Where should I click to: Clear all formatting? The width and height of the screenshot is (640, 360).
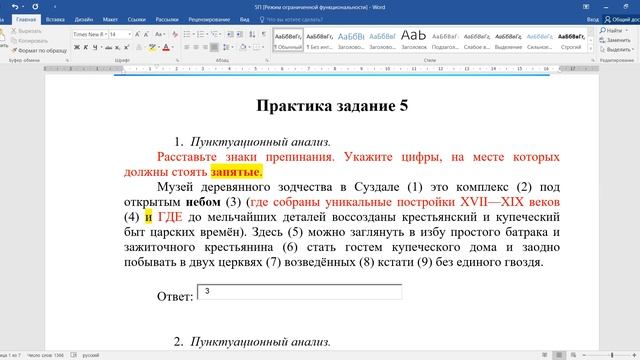(x=175, y=34)
